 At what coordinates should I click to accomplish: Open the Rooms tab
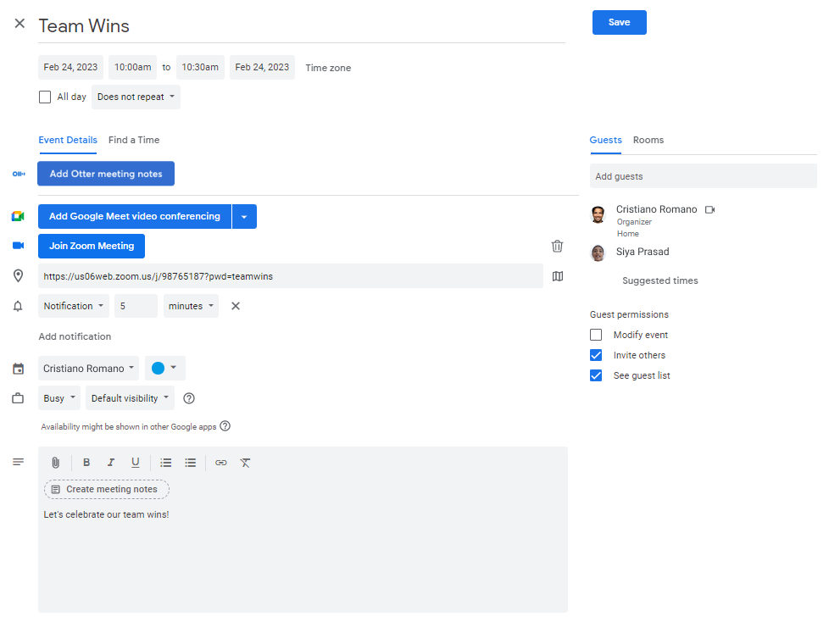[648, 140]
